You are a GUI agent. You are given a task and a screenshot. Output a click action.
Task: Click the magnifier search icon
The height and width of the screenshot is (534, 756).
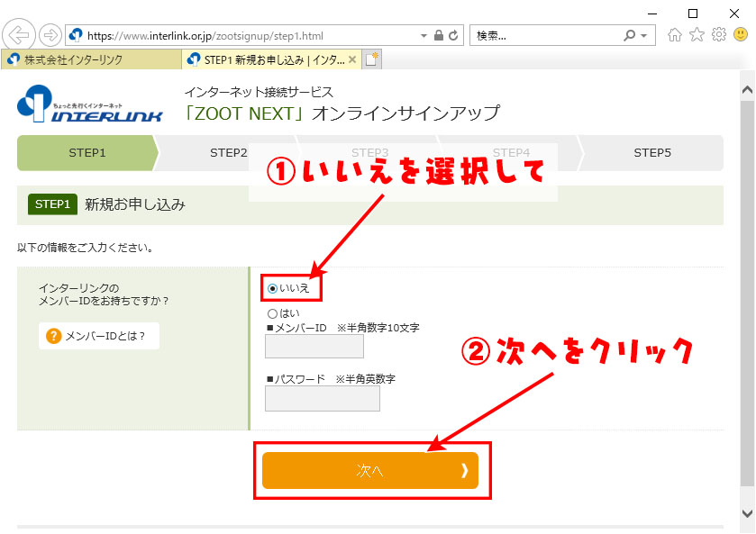coord(629,35)
